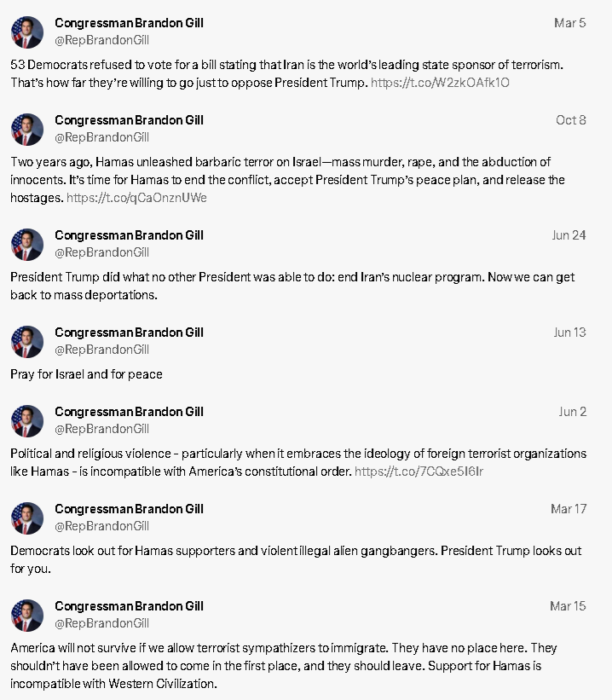Select the profile photo on the Jun 13 tweet
This screenshot has width=612, height=700.
tap(27, 342)
